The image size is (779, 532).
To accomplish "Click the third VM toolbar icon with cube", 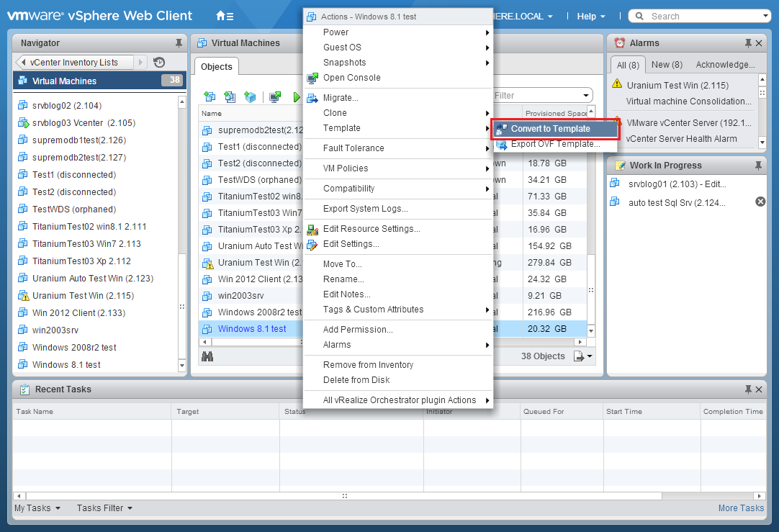I will (250, 97).
